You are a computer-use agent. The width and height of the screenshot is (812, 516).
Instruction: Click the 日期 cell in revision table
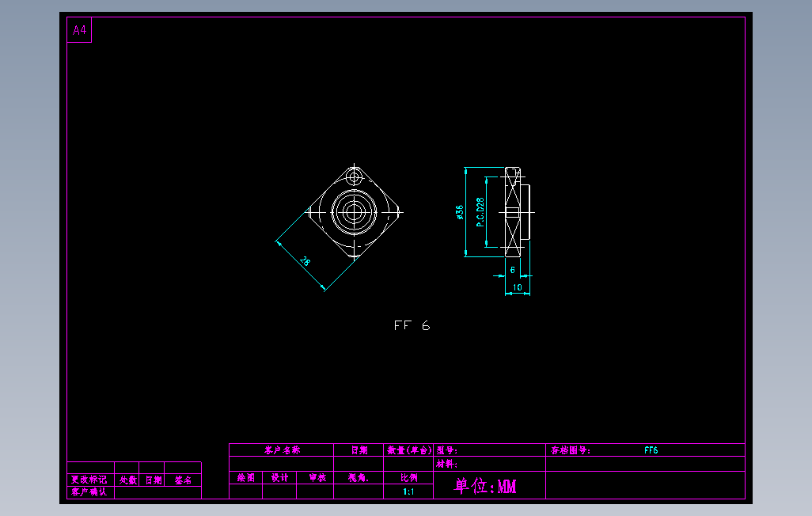coord(153,480)
